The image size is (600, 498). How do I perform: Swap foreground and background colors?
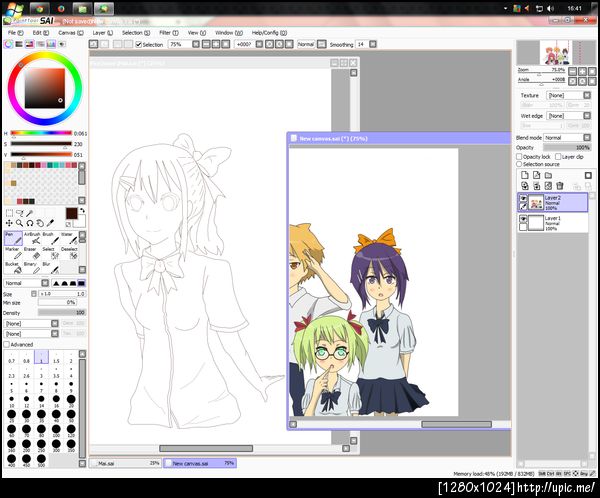click(x=82, y=211)
